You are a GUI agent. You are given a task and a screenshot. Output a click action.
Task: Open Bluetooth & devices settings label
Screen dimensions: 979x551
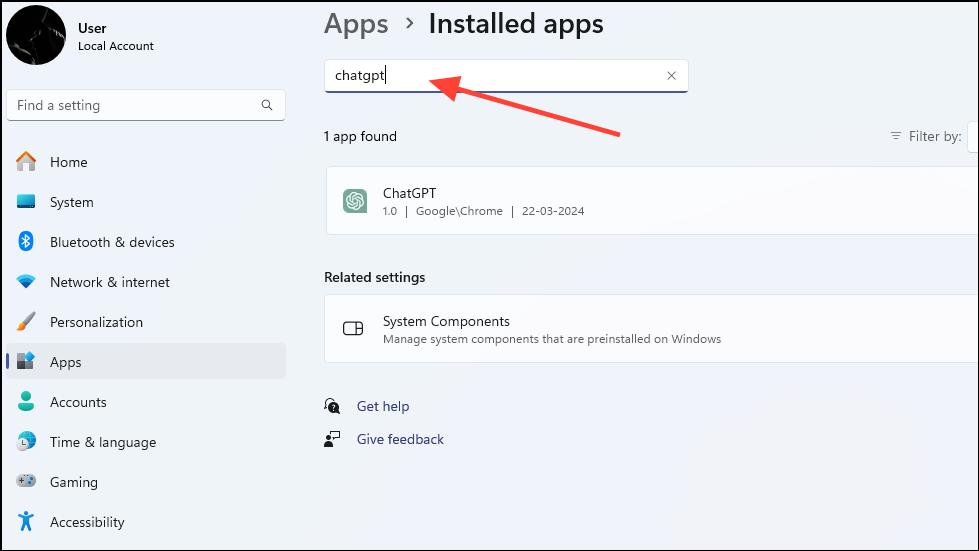112,242
